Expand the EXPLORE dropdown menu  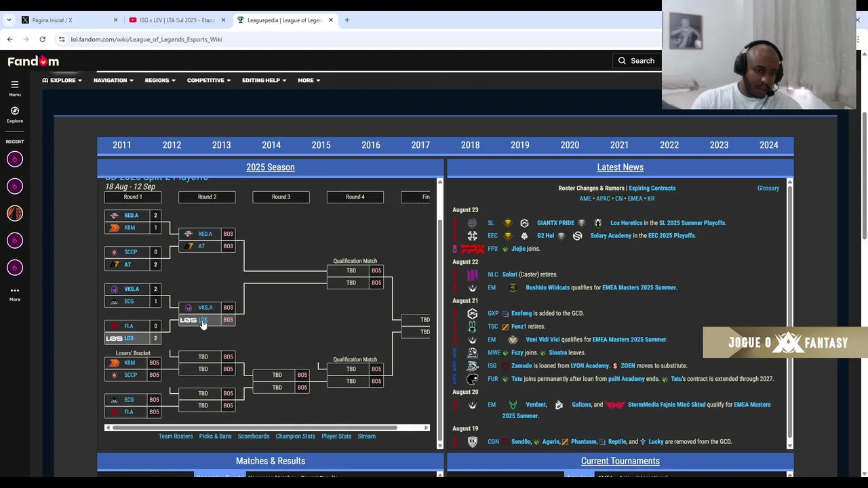coord(62,81)
